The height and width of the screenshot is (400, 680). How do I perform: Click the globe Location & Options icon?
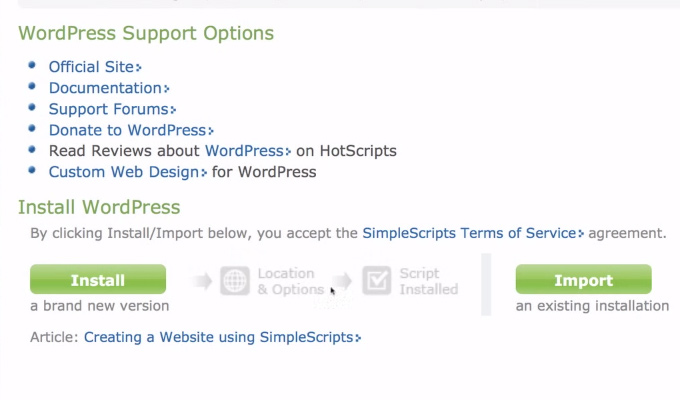click(235, 281)
